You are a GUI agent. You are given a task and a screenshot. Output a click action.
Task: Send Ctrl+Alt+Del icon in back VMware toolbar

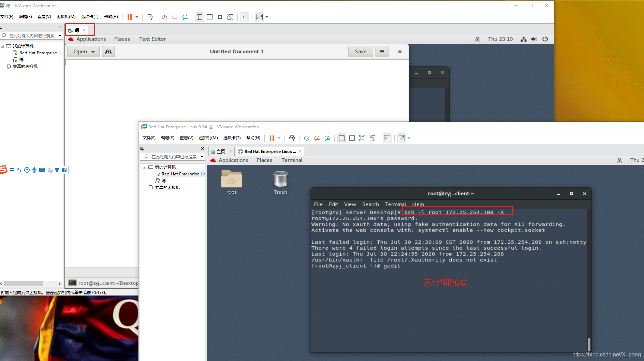click(x=150, y=17)
